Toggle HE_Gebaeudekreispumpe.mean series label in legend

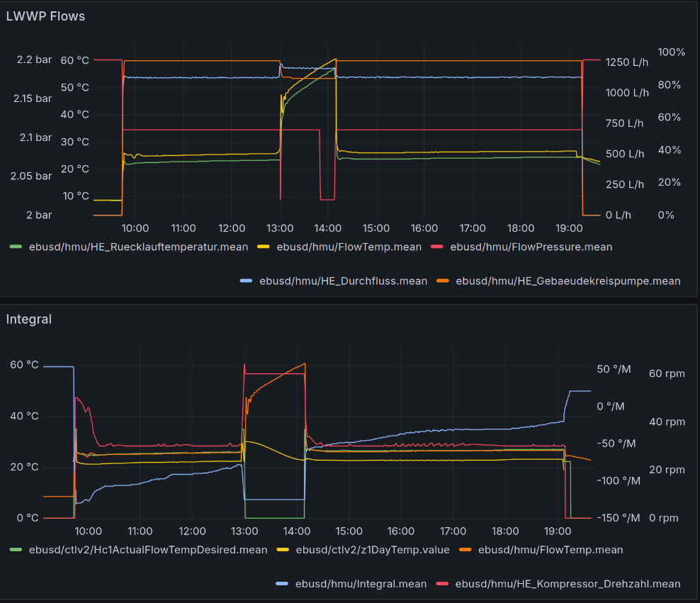tap(568, 281)
